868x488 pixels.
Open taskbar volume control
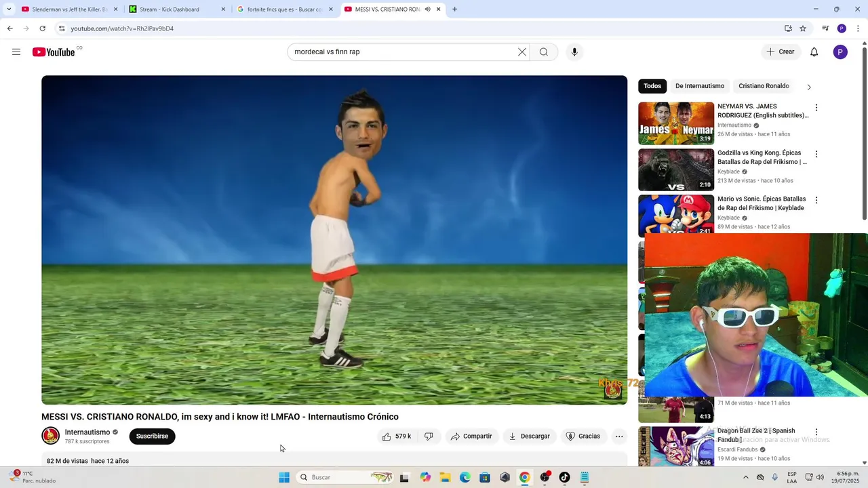(820, 477)
